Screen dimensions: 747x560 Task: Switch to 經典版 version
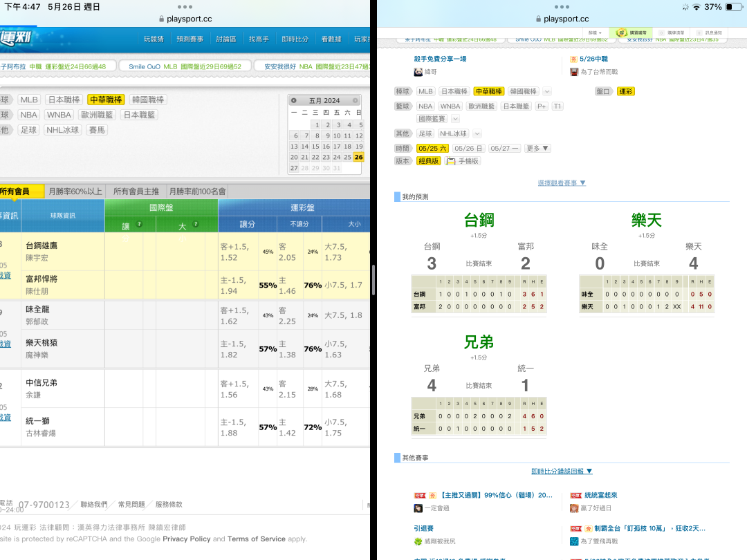point(429,161)
